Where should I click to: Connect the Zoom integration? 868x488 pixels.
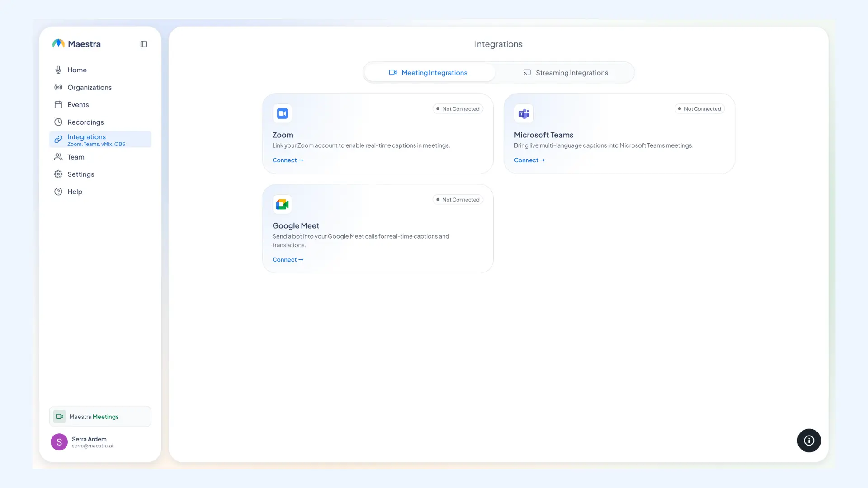288,160
